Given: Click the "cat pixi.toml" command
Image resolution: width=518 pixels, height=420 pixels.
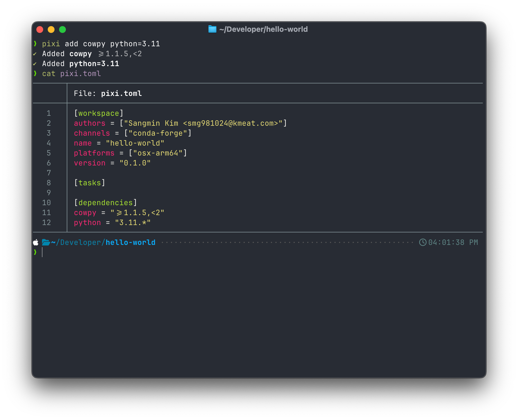Looking at the screenshot, I should 72,74.
